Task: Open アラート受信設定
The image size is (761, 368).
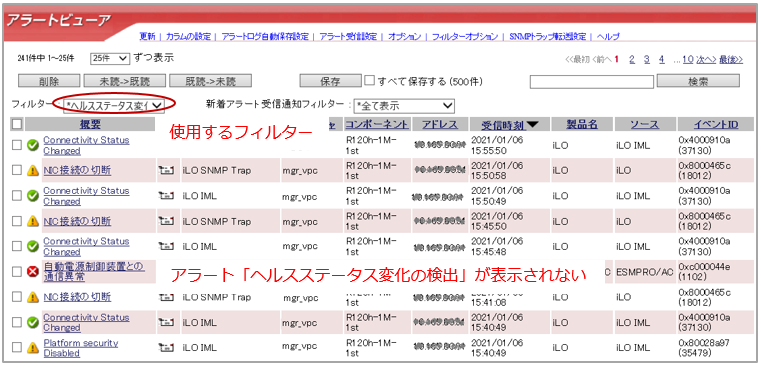Action: point(348,36)
